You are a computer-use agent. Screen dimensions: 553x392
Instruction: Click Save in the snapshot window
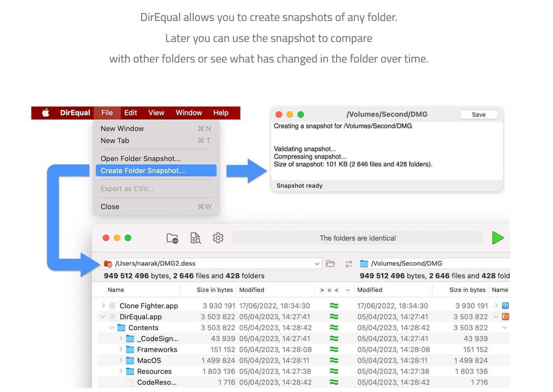(479, 114)
